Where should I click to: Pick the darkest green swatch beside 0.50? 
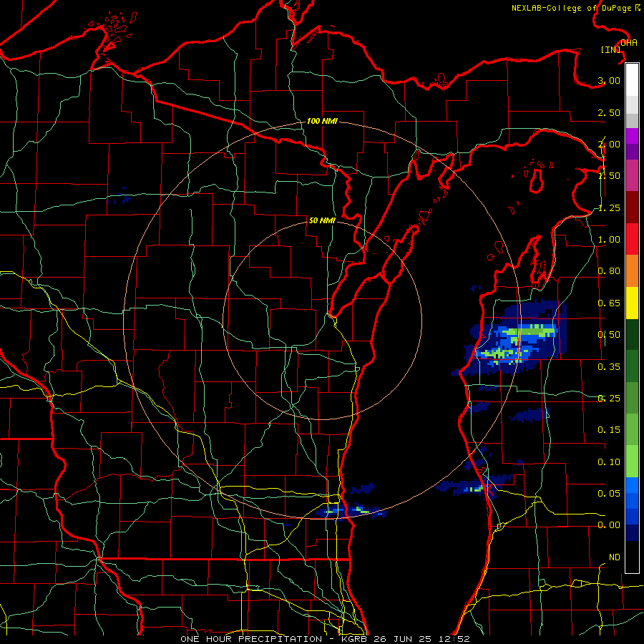coord(632,334)
